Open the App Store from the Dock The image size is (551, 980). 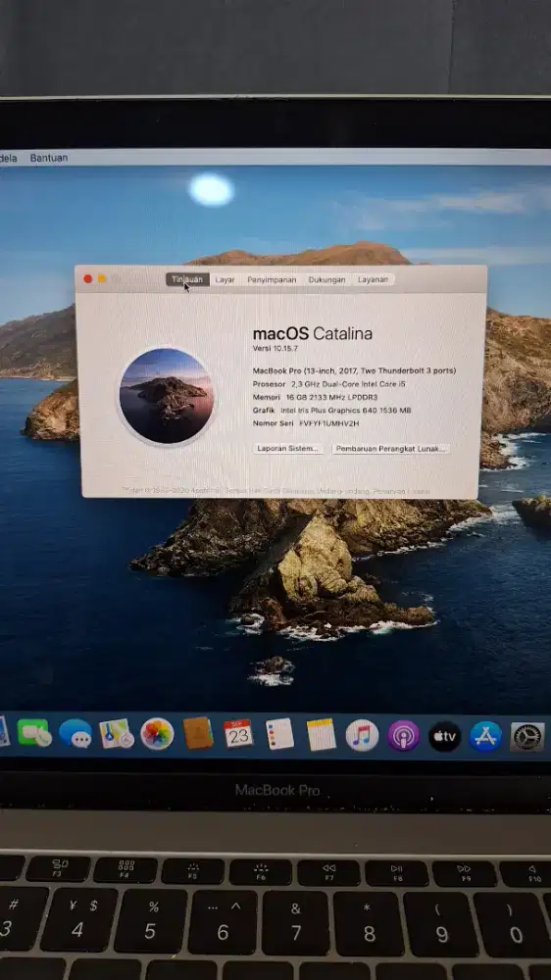tap(486, 736)
